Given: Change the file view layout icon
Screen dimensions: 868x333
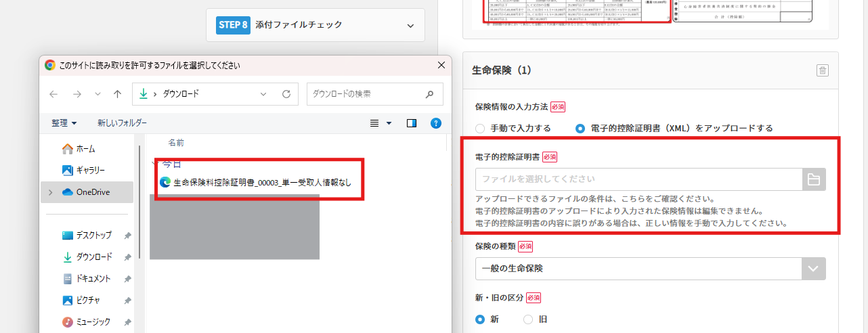Looking at the screenshot, I should tap(374, 123).
